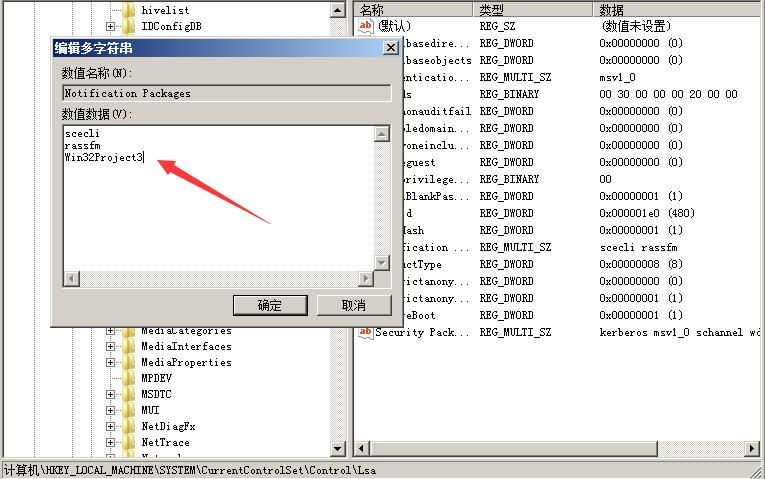
Task: Expand the NetDiagFx tree node
Action: (110, 426)
